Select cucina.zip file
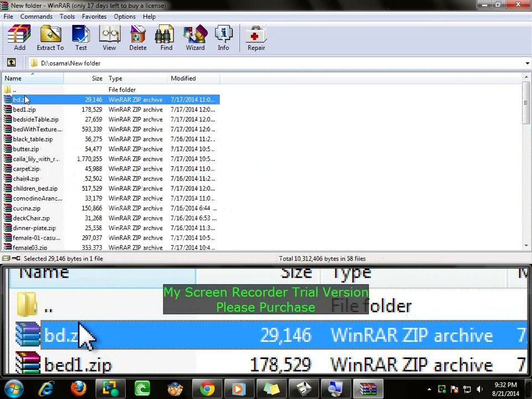 coord(111,208)
